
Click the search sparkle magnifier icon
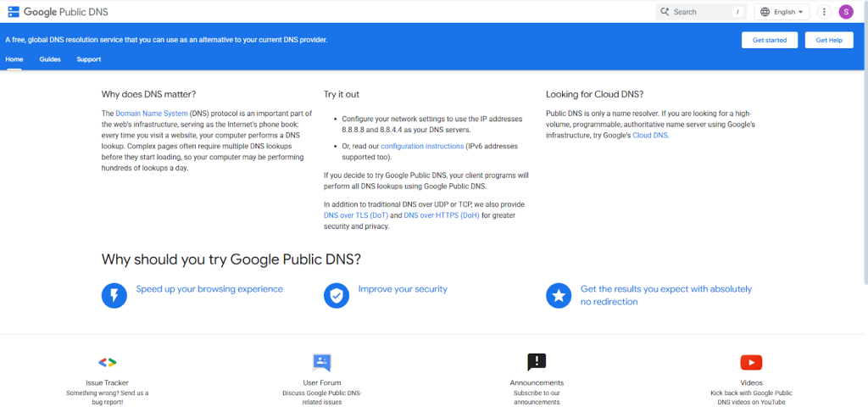(x=665, y=12)
